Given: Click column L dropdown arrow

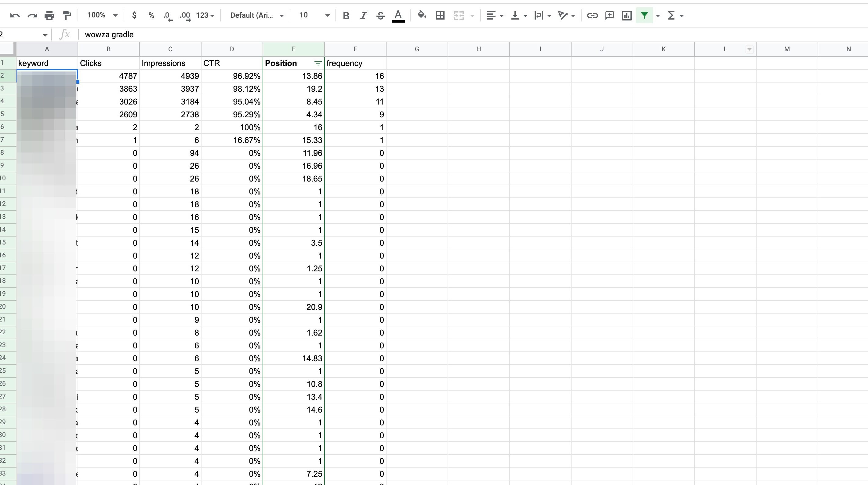Looking at the screenshot, I should click(749, 50).
